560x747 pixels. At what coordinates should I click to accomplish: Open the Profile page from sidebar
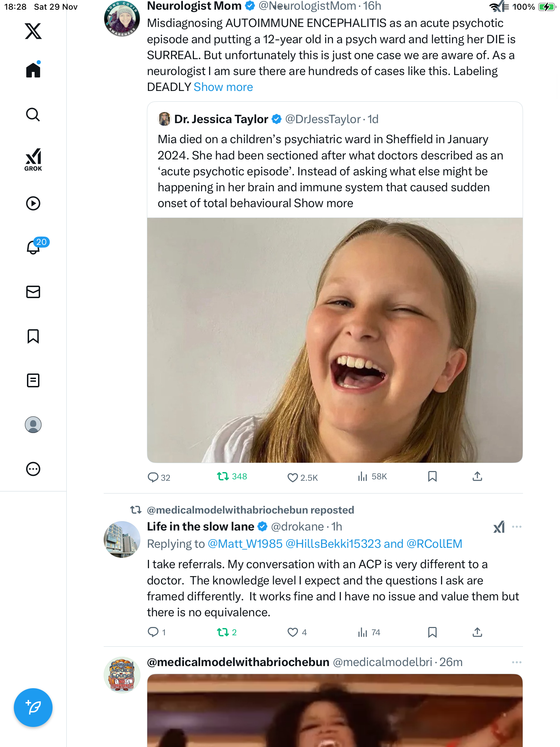pos(33,425)
